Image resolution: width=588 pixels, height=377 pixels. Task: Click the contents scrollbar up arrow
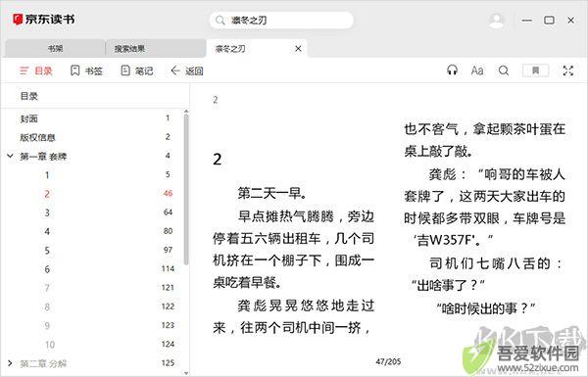tap(186, 112)
